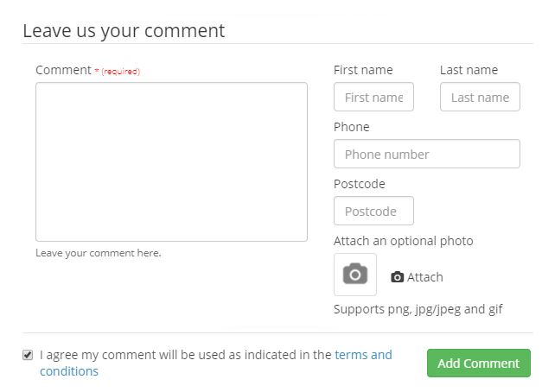This screenshot has width=542, height=392.
Task: Click the 'I agree my comment' label text
Action: point(186,355)
